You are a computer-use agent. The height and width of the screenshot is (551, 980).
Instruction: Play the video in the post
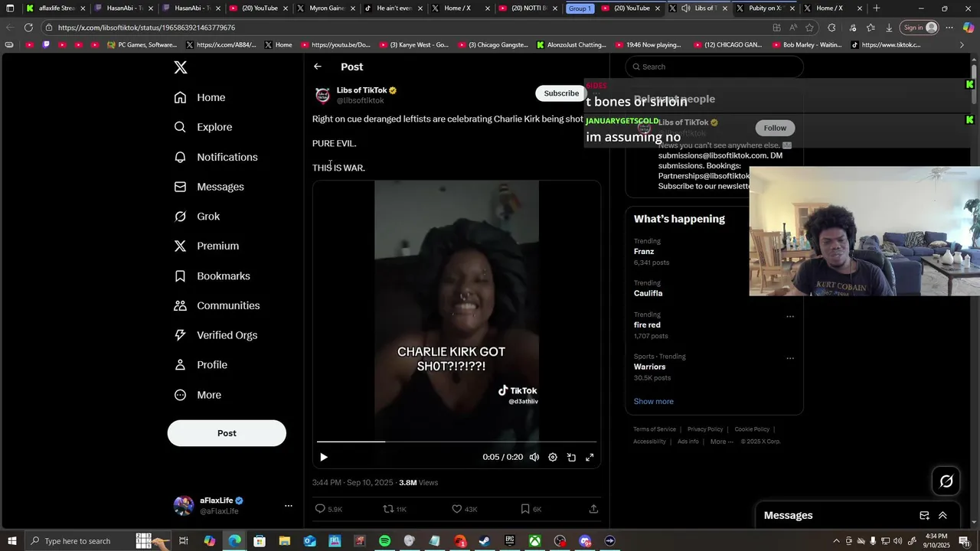coord(324,458)
